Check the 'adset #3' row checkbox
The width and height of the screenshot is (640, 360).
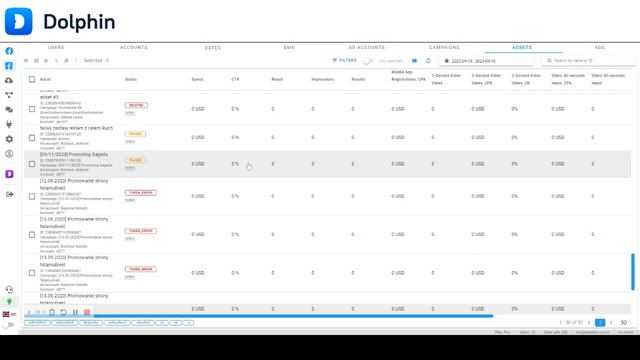coord(32,109)
